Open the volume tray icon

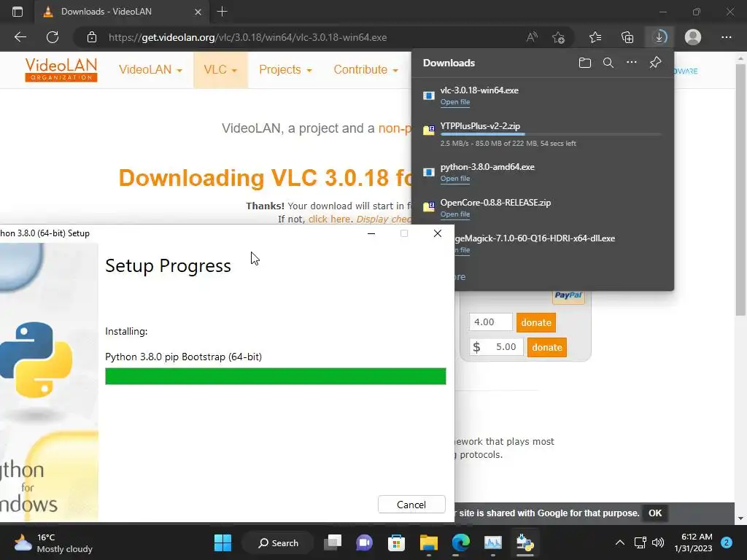(x=658, y=542)
